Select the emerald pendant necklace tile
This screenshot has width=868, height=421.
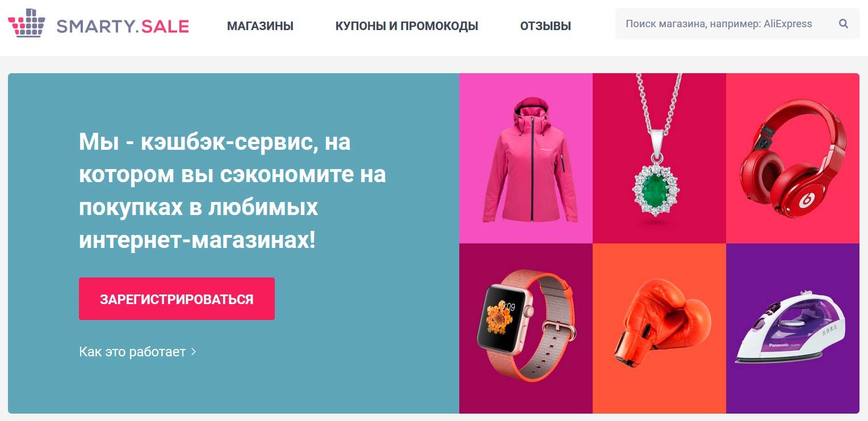click(x=659, y=158)
